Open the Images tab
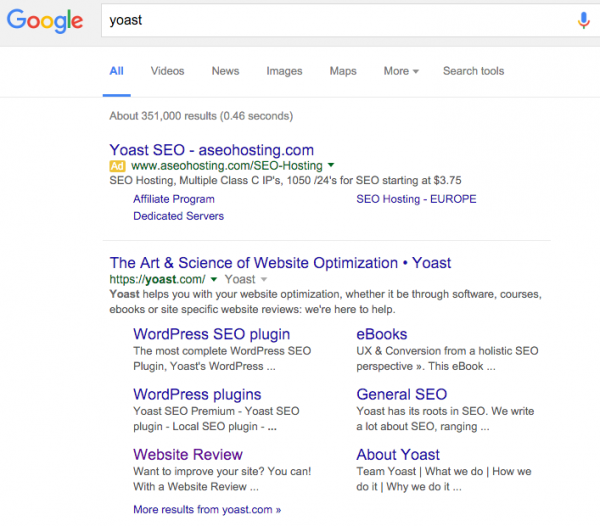 284,71
